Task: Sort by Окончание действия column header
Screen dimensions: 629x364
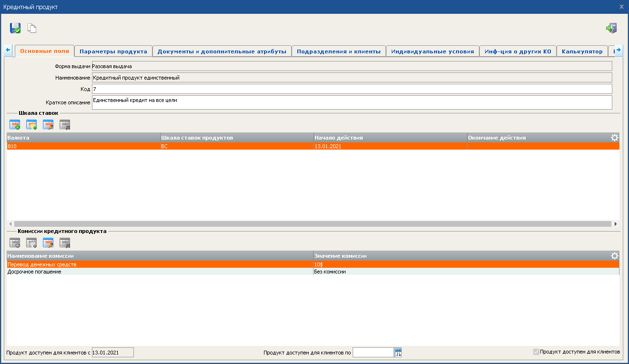Action: (538, 138)
